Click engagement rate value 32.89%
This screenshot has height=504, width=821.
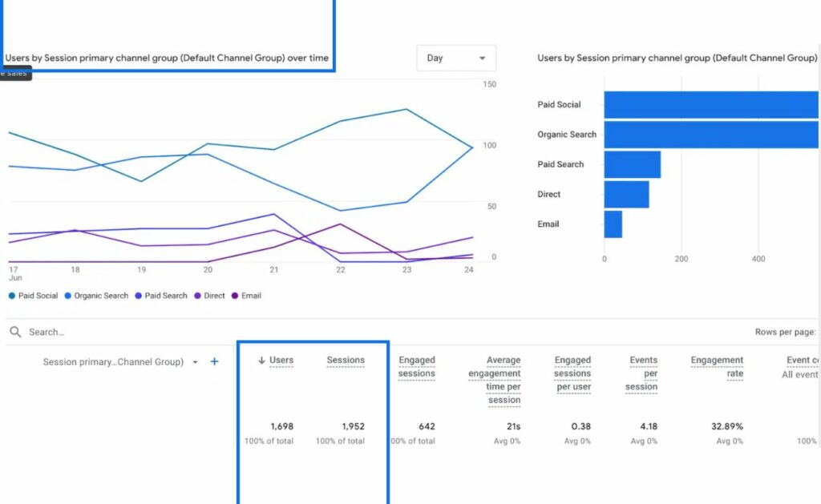[x=726, y=426]
